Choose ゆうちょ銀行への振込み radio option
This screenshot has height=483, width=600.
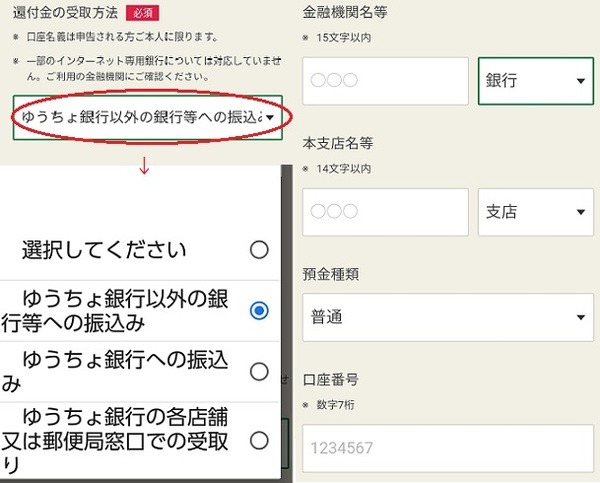tap(259, 371)
